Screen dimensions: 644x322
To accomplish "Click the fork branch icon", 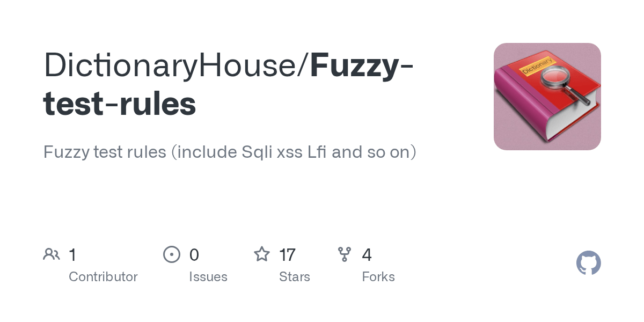I will [344, 254].
